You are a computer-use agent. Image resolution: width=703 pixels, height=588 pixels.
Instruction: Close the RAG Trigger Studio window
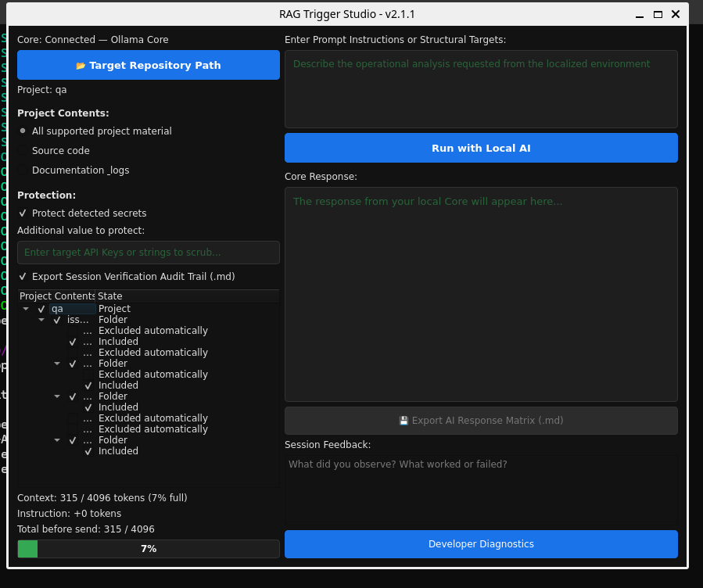coord(676,14)
